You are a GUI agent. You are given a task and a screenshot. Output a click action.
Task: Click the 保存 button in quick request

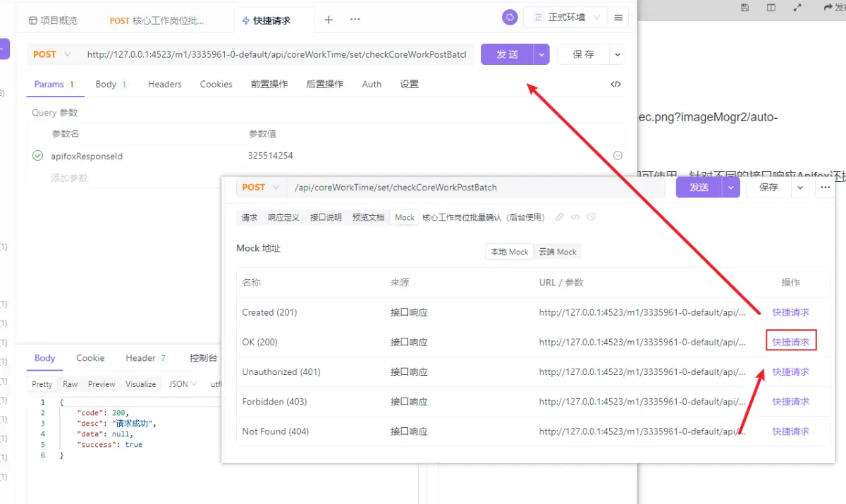tap(584, 54)
